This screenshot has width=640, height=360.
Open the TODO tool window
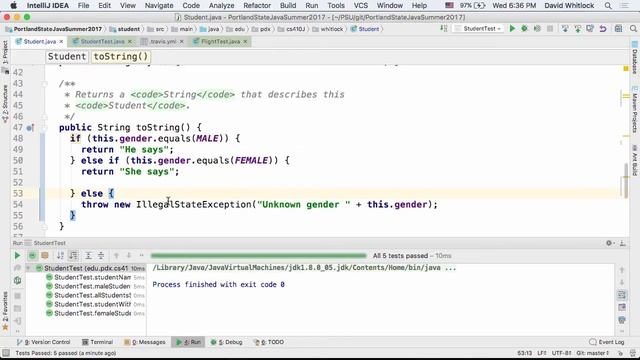click(x=269, y=342)
